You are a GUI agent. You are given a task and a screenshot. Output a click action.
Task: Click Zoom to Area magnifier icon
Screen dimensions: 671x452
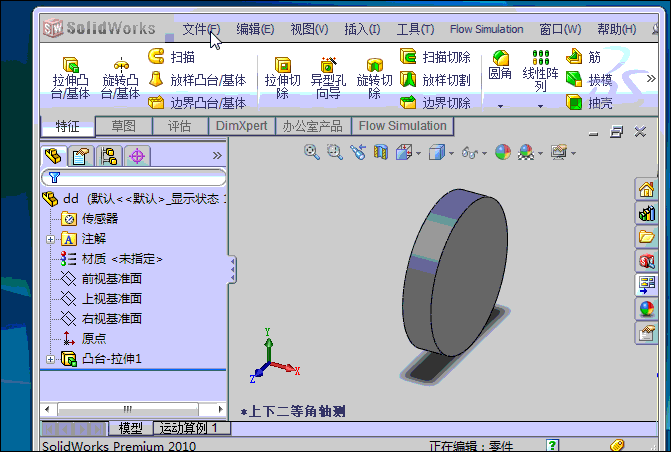tap(335, 152)
